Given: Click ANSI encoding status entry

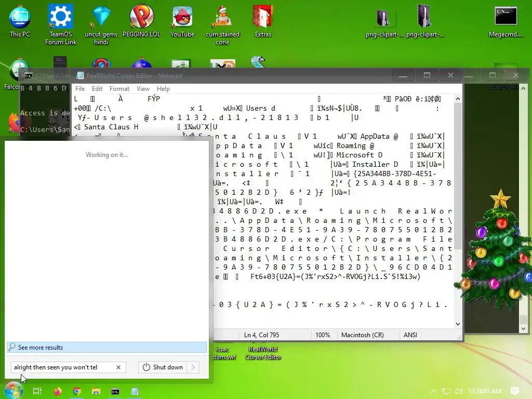Looking at the screenshot, I should click(410, 335).
